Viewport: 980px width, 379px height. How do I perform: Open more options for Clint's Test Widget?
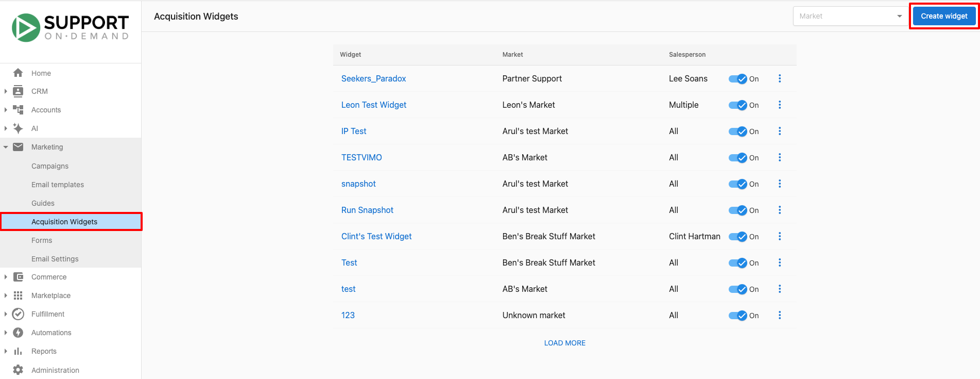pos(780,236)
